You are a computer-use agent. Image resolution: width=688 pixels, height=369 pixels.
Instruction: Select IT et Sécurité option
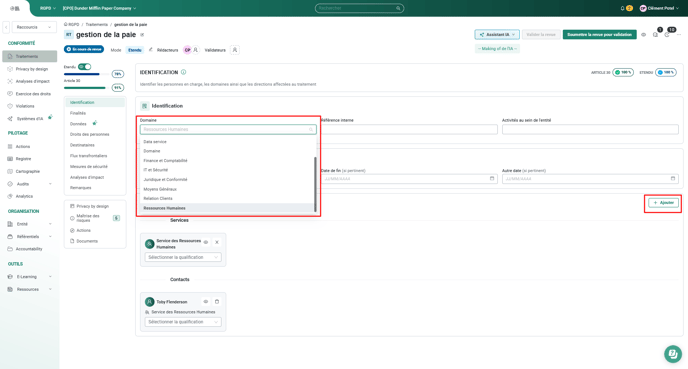tap(226, 170)
